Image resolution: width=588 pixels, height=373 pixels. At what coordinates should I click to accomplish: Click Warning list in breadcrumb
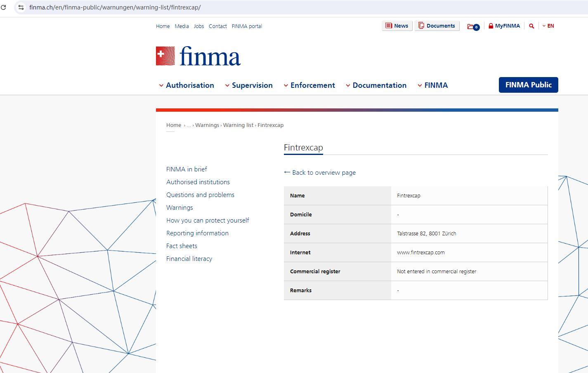point(238,125)
